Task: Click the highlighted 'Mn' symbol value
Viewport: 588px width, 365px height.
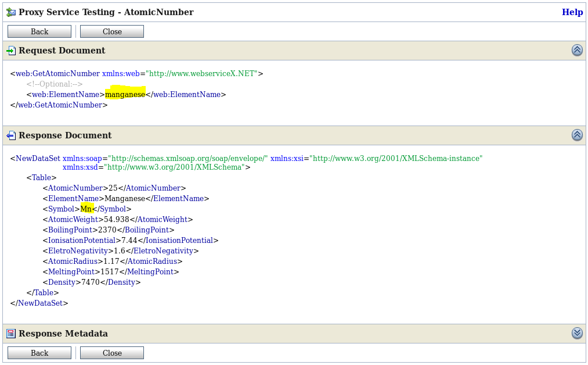Action: coord(86,209)
